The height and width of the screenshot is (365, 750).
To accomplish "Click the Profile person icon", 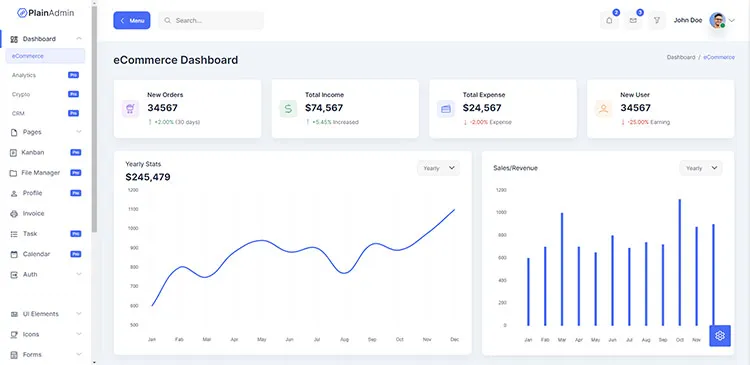I will pyautogui.click(x=14, y=193).
